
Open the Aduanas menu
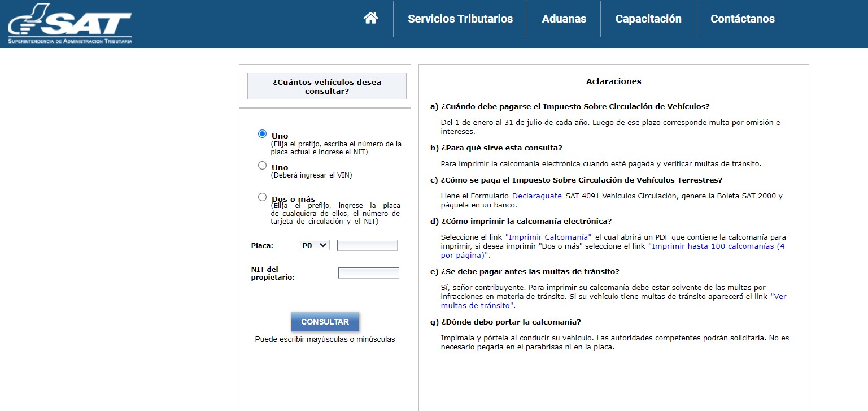pyautogui.click(x=564, y=19)
